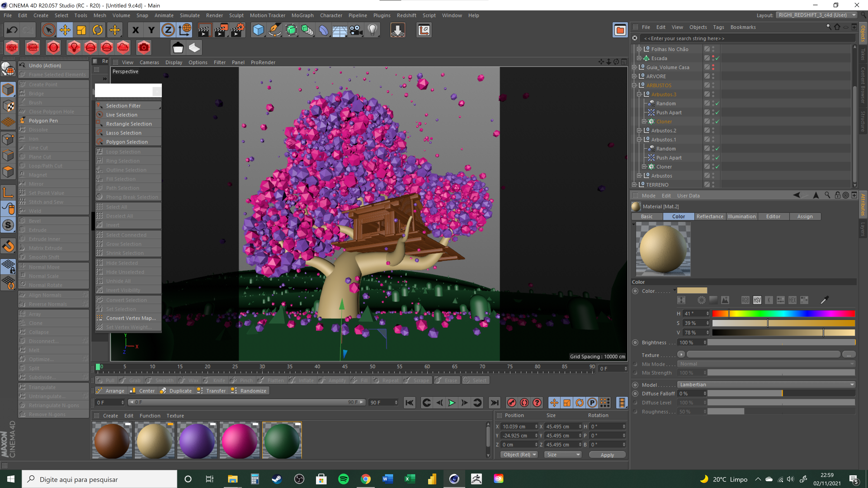Toggle the Color channel radio button
The width and height of the screenshot is (868, 488).
(x=635, y=291)
